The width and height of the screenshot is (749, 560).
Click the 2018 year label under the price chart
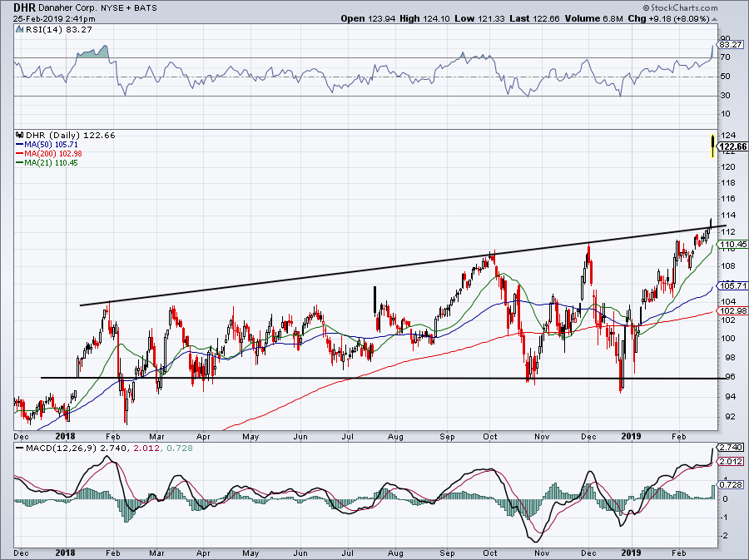(66, 436)
